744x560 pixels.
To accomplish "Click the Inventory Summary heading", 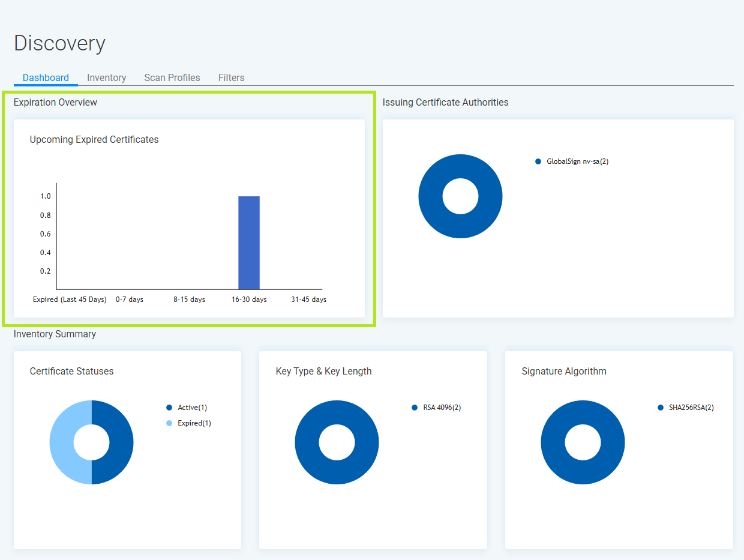I will click(55, 334).
